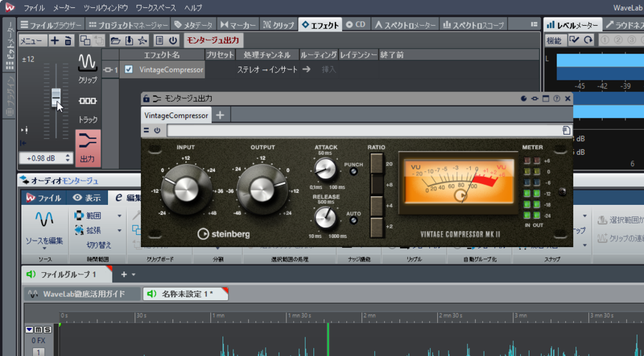Add plugin tab with the plus button

pyautogui.click(x=220, y=115)
